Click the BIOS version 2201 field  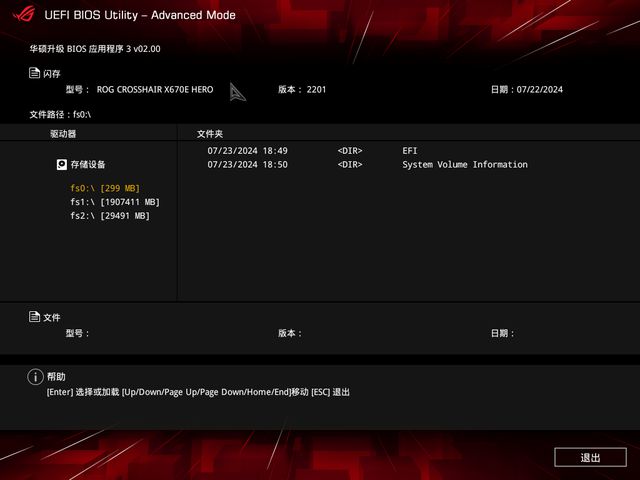(x=316, y=89)
